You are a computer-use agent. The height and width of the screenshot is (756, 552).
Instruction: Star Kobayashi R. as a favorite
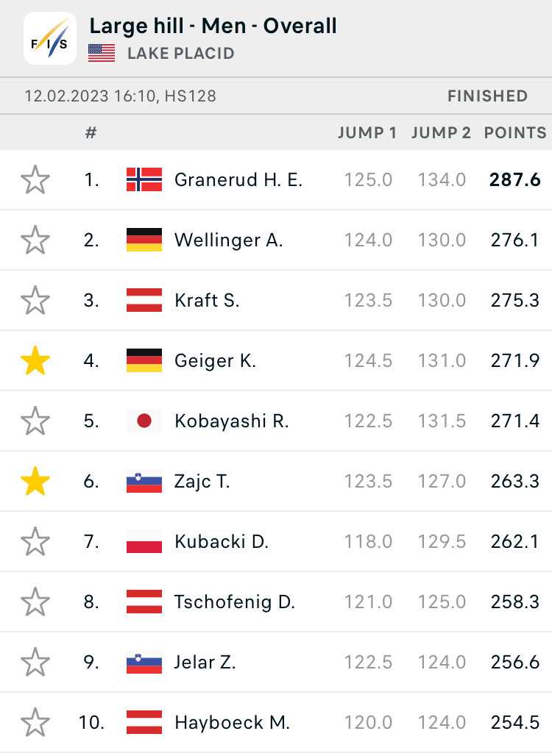35,421
